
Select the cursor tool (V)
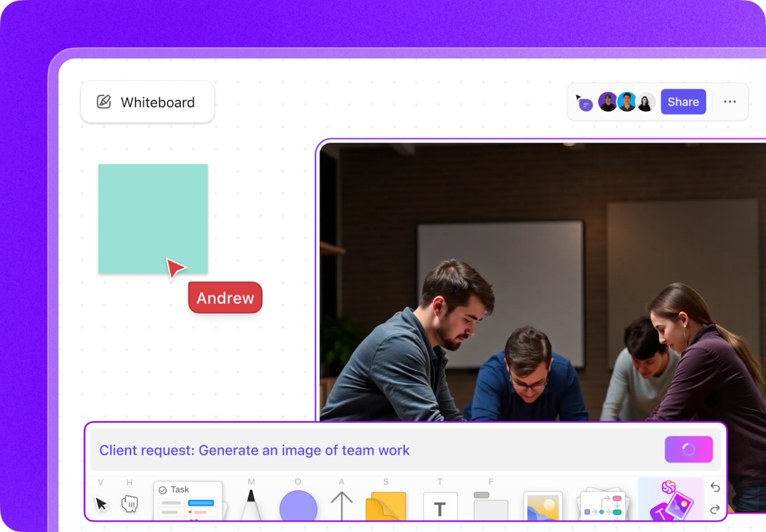click(102, 504)
